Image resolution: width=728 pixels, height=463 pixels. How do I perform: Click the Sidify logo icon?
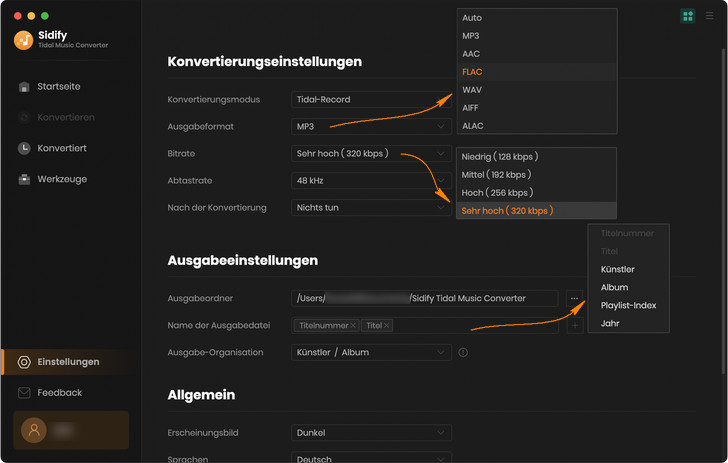pyautogui.click(x=23, y=40)
